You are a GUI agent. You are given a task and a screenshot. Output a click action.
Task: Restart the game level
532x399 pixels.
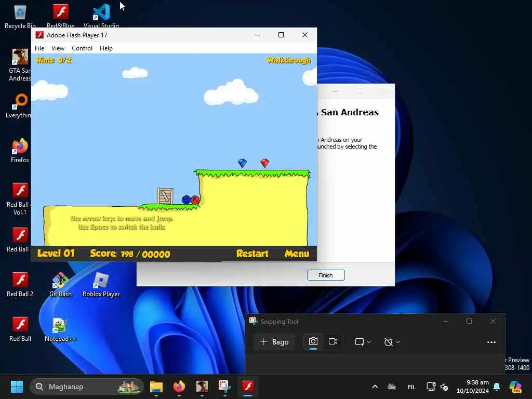pos(252,254)
